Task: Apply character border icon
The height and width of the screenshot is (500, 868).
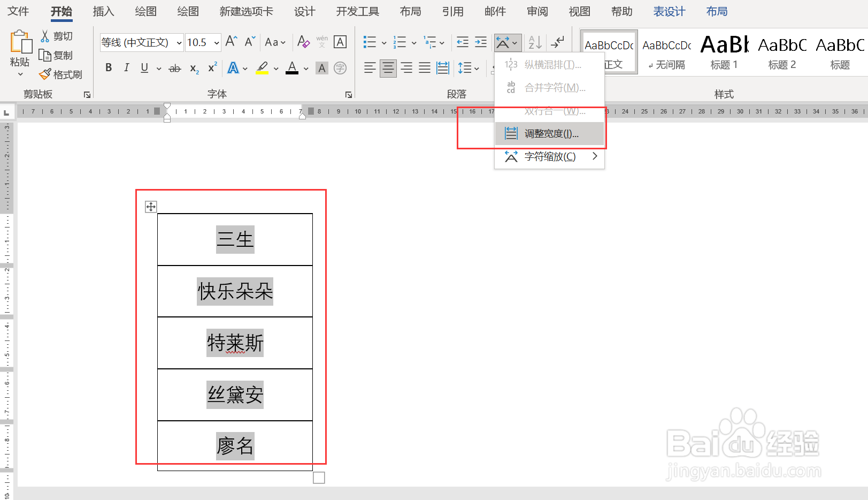Action: (340, 42)
